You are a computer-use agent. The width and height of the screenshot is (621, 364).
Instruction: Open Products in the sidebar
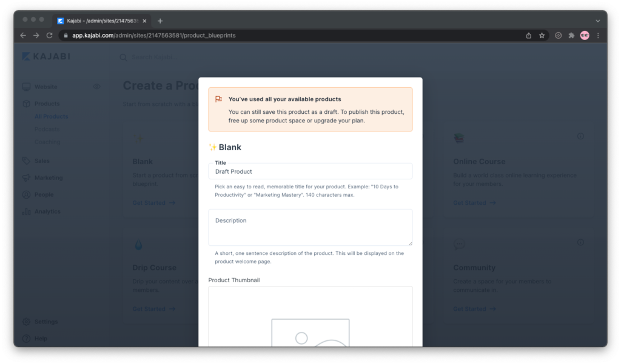[47, 104]
